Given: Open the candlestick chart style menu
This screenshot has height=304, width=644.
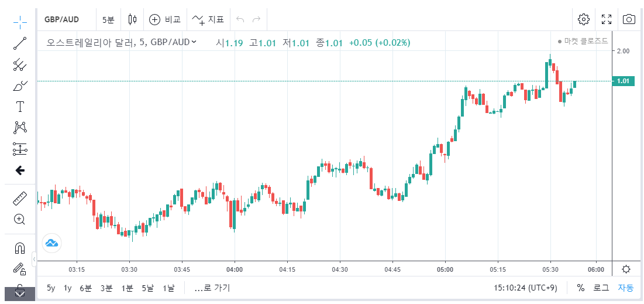Looking at the screenshot, I should pos(132,19).
